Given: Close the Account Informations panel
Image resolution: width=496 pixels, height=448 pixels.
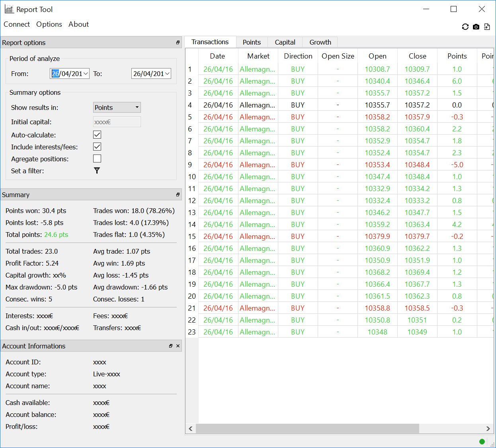Looking at the screenshot, I should (x=178, y=346).
